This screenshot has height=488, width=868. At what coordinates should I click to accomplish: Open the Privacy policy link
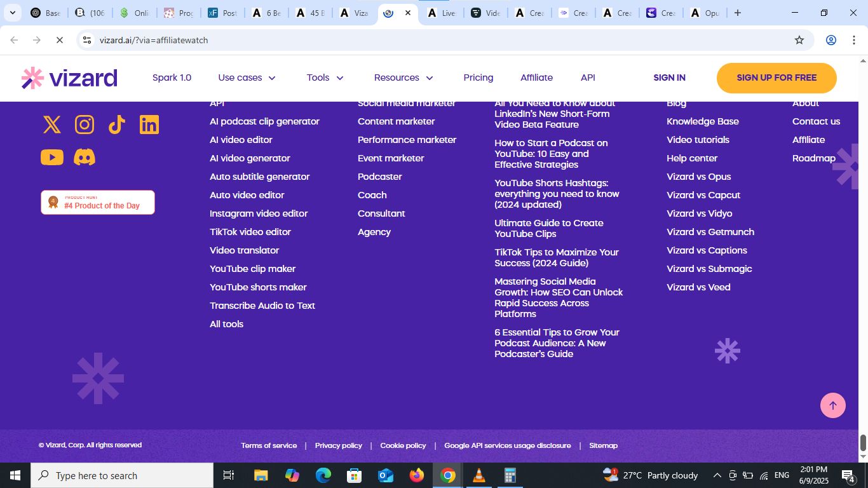(x=339, y=445)
